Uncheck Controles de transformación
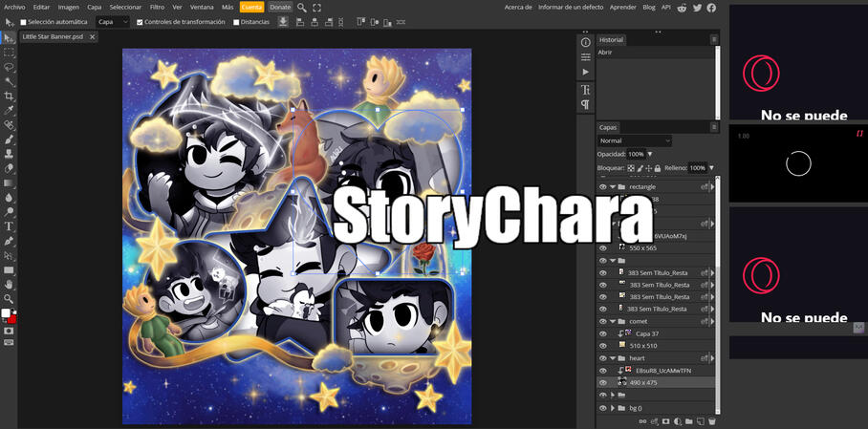 (141, 21)
